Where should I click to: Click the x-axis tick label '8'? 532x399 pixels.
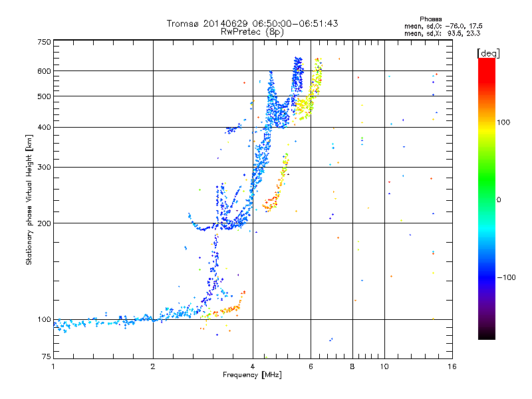352,366
